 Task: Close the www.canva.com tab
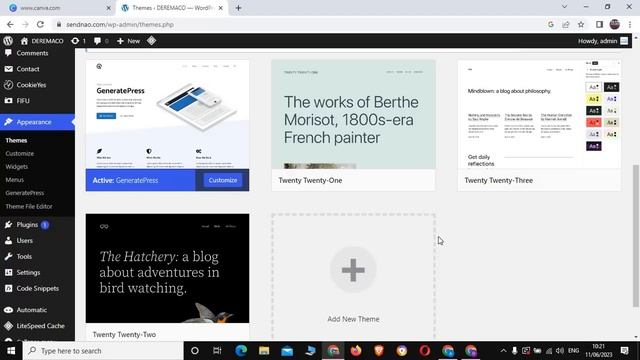tap(109, 8)
